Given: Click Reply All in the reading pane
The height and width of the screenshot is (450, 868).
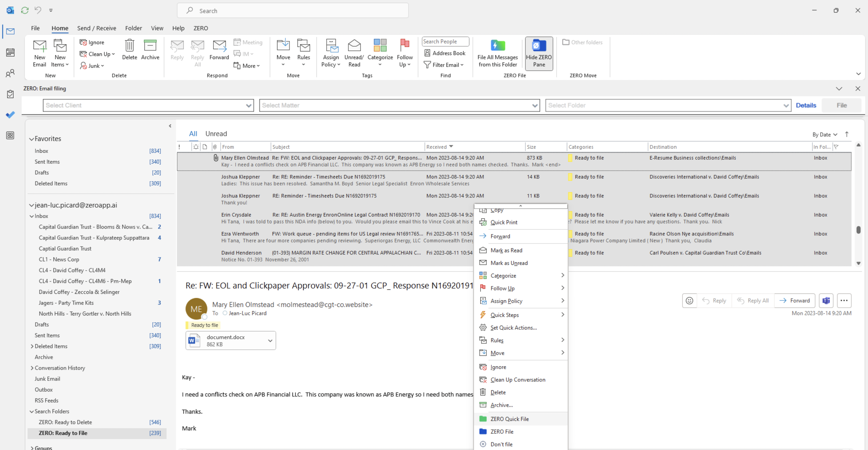Looking at the screenshot, I should click(753, 301).
